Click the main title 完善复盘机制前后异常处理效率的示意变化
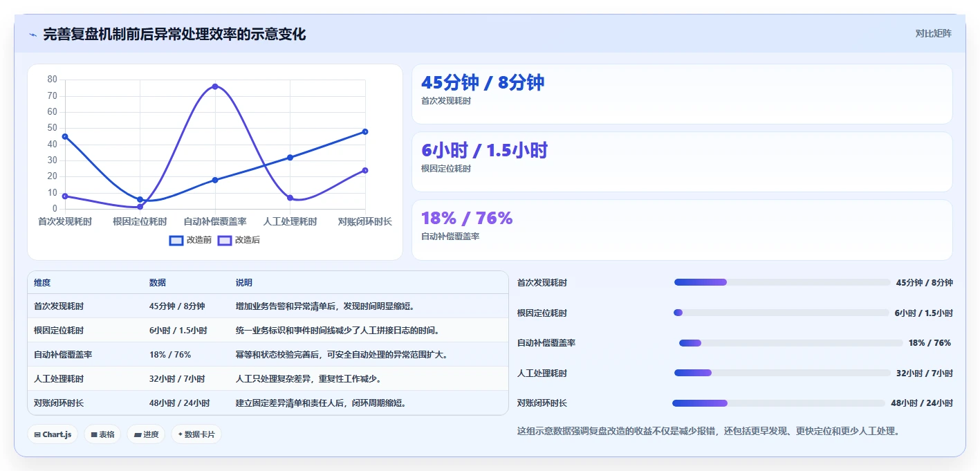 [174, 34]
